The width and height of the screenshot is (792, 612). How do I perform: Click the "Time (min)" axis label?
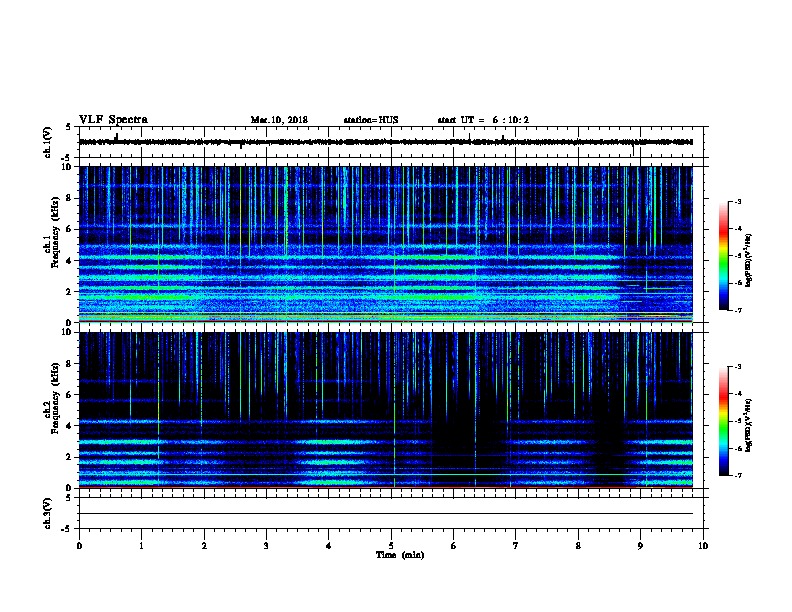point(400,555)
